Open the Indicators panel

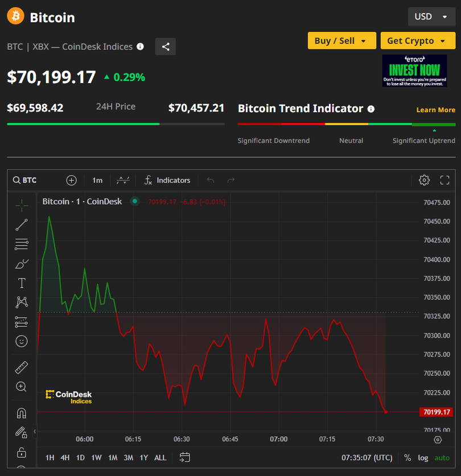click(x=167, y=180)
